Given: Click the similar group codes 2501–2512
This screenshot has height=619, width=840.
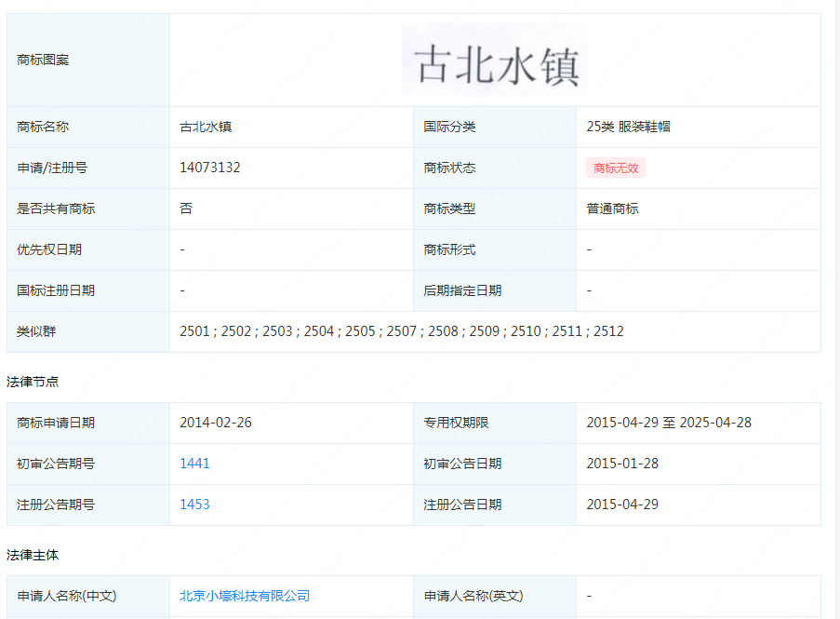Looking at the screenshot, I should tap(401, 331).
